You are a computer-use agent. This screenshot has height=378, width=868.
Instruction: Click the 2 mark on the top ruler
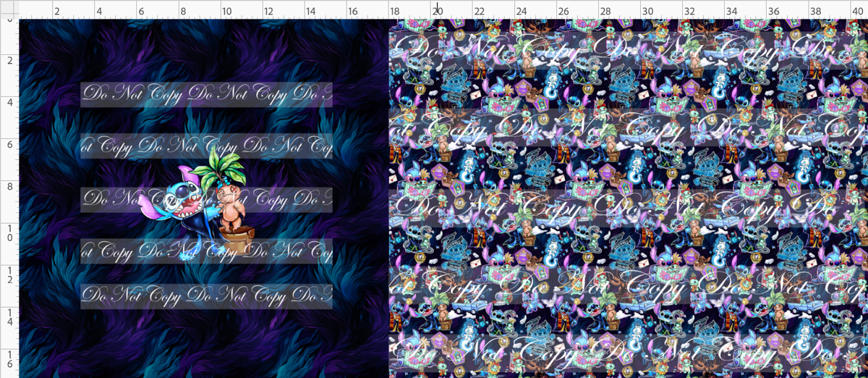coord(57,12)
